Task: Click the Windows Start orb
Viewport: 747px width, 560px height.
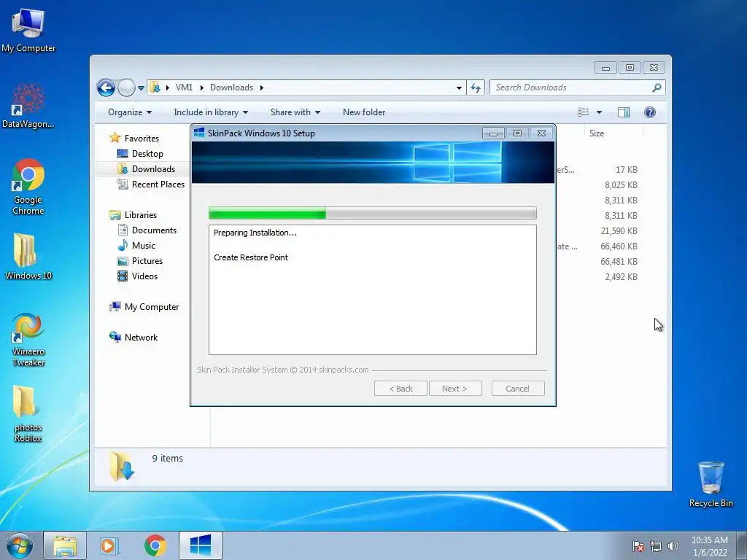Action: [x=20, y=545]
